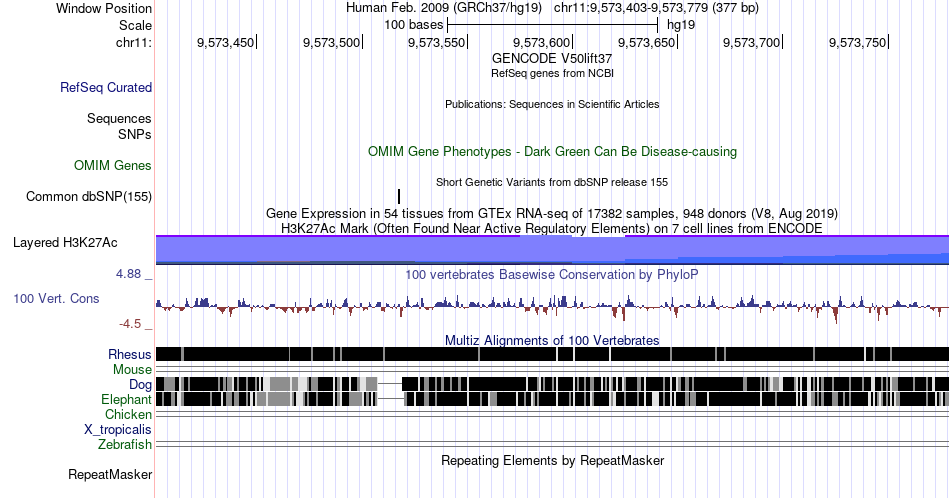Click 100 vertebrates Basewise Conservation by PhyloP title
The image size is (950, 498).
click(552, 274)
